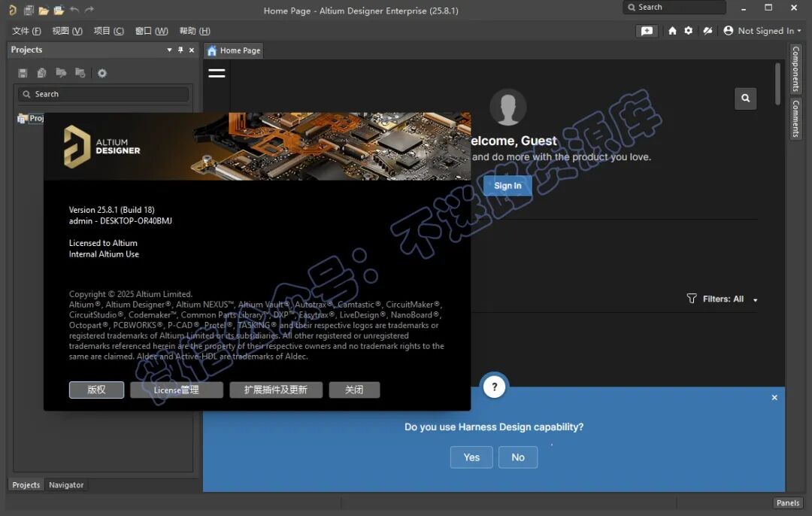Select the Home Page document tab

tap(234, 50)
